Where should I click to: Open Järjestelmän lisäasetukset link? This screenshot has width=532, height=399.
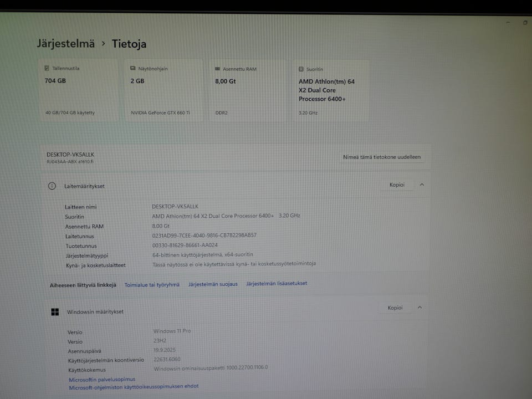[x=277, y=283]
